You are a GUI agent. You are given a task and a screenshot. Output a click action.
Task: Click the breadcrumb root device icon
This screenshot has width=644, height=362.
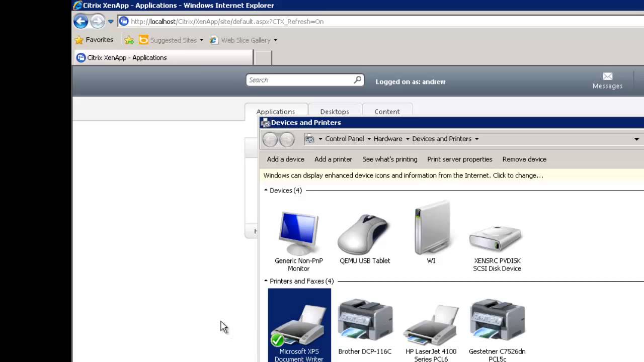(310, 139)
